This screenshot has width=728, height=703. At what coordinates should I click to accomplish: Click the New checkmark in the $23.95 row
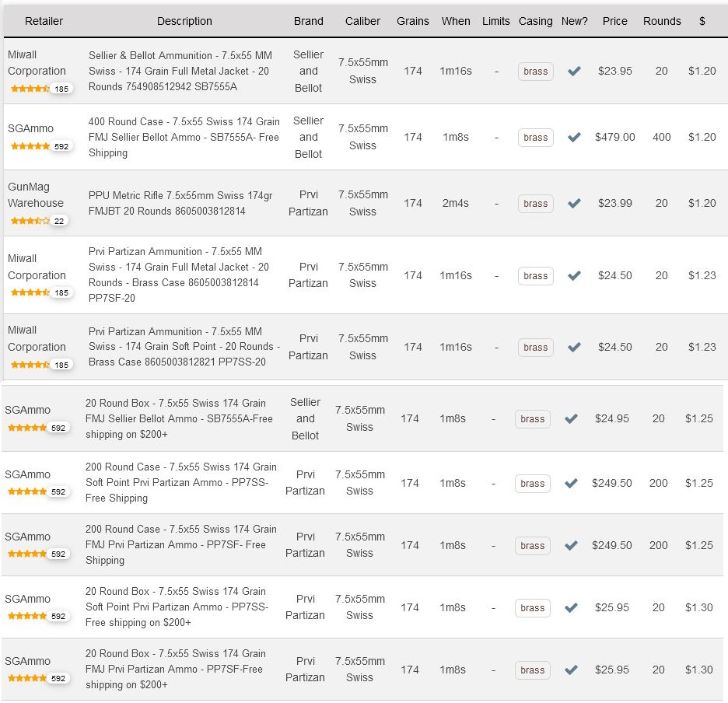pyautogui.click(x=574, y=71)
